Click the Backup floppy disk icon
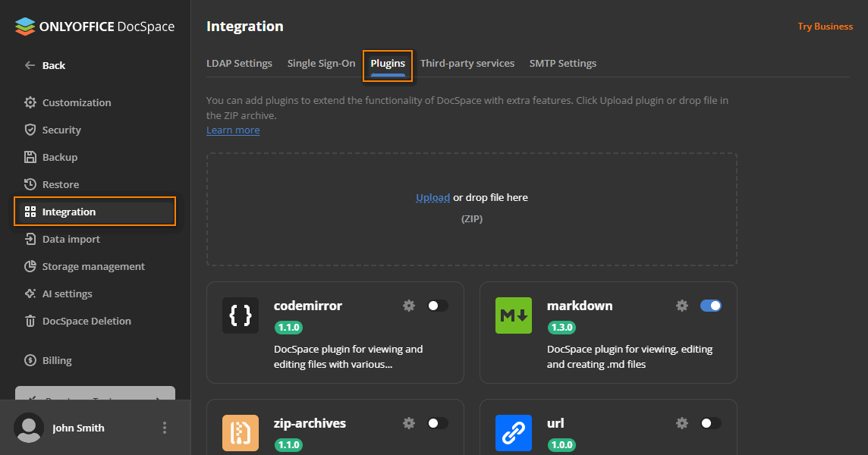The image size is (868, 455). tap(30, 157)
